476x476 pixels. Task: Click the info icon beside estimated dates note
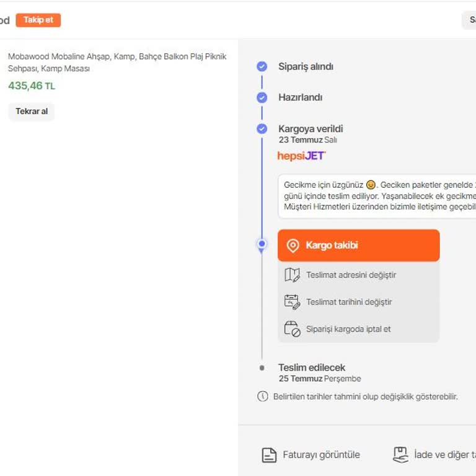click(x=263, y=397)
